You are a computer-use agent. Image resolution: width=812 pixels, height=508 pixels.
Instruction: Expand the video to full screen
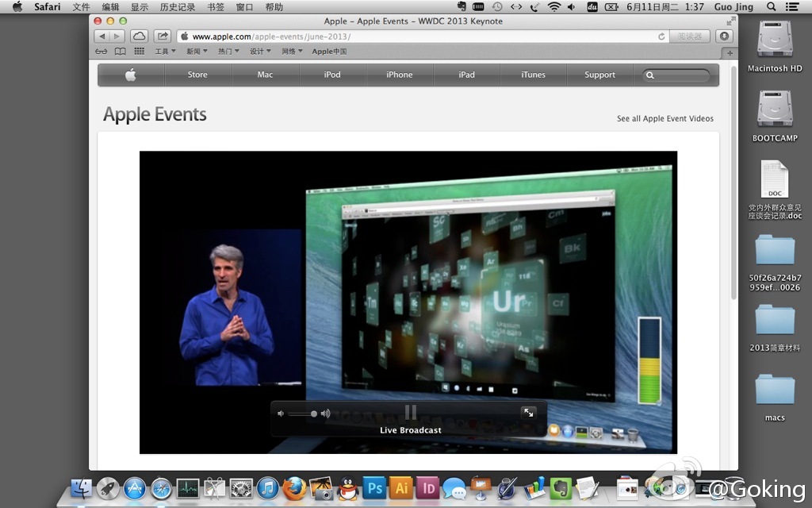pos(528,413)
